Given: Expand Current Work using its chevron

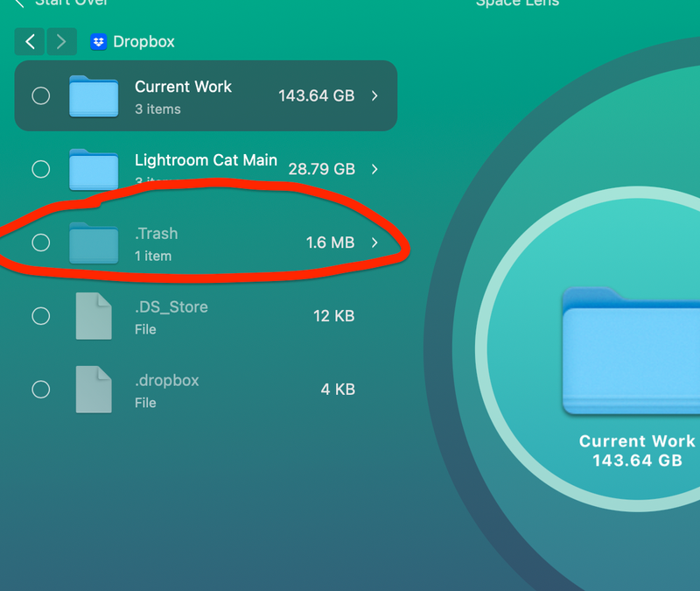Looking at the screenshot, I should 374,95.
